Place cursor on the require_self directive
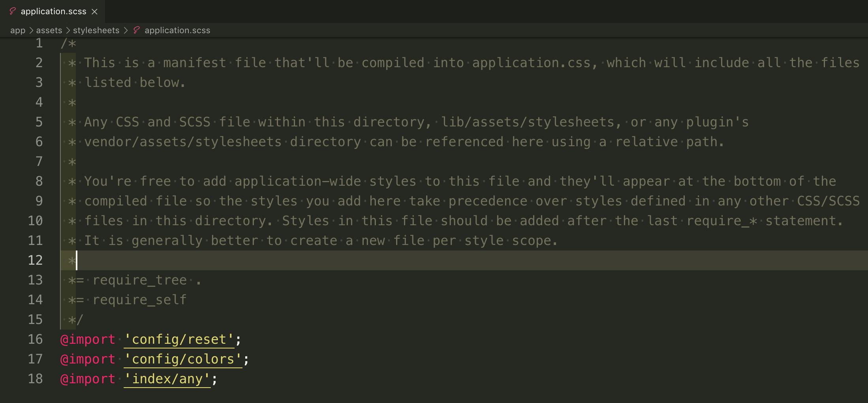The image size is (868, 403). pos(139,299)
